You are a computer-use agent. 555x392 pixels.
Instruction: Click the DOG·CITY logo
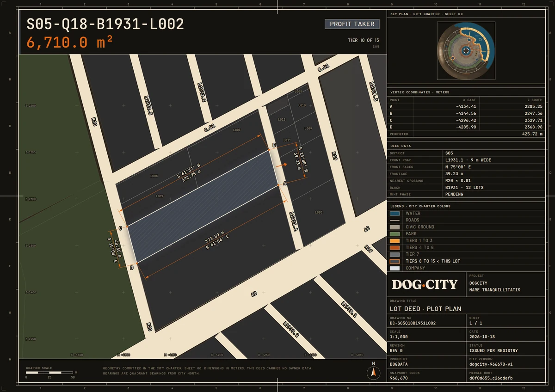pos(425,284)
